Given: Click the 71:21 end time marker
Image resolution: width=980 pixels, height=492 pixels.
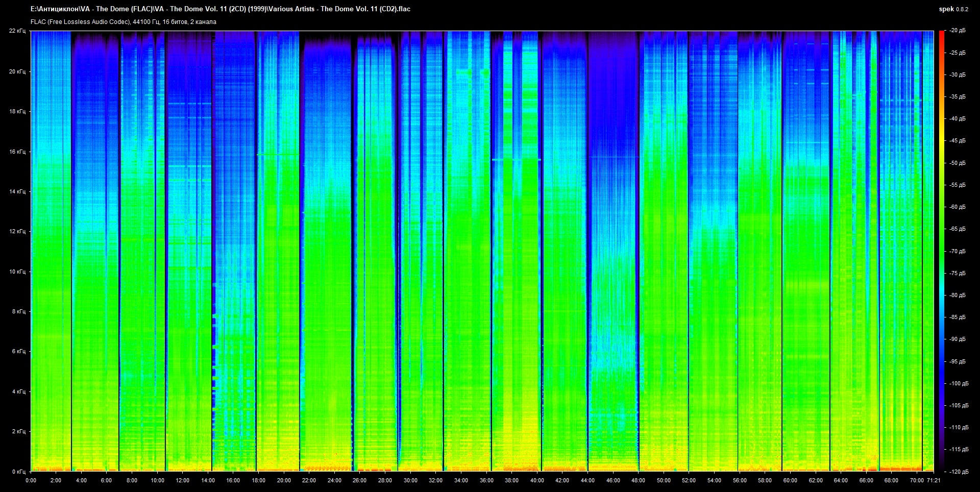Looking at the screenshot, I should 934,480.
